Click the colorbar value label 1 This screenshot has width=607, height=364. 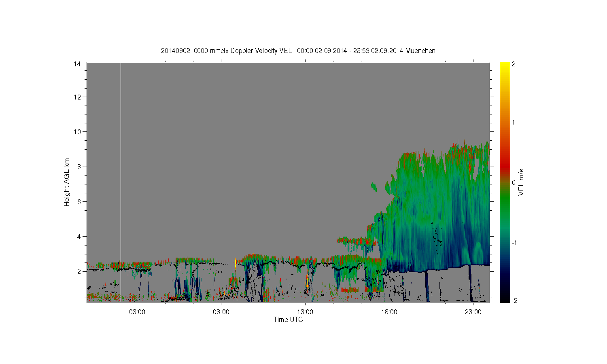(514, 123)
